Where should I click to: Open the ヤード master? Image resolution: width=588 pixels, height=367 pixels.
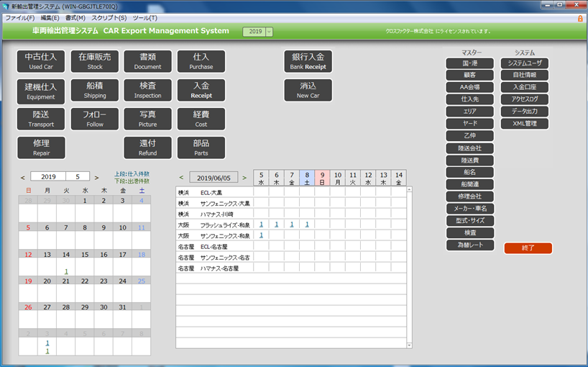pos(470,123)
